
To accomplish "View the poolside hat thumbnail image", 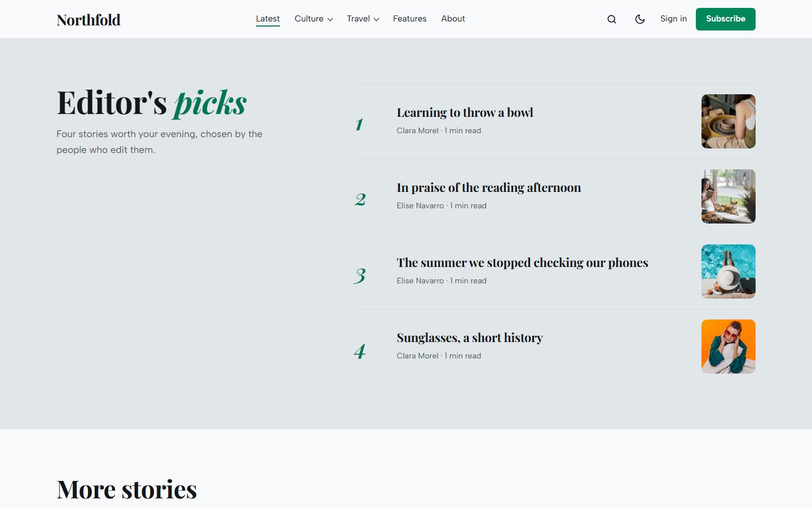I will [729, 271].
